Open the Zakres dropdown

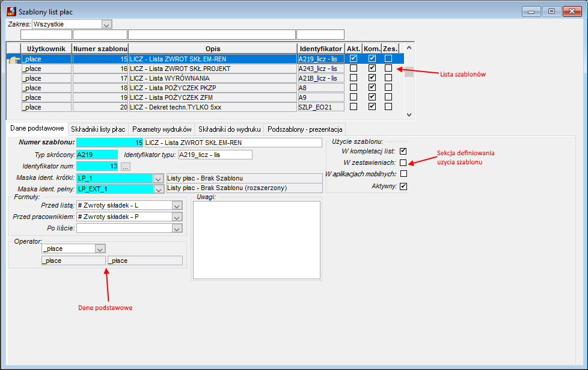pyautogui.click(x=106, y=25)
